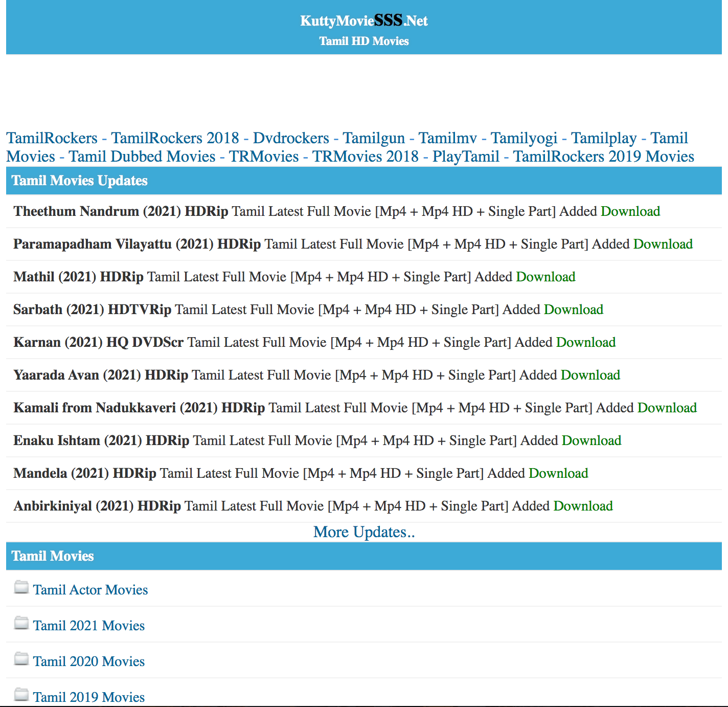Click the Tamilyogi link
The width and height of the screenshot is (728, 707).
524,138
